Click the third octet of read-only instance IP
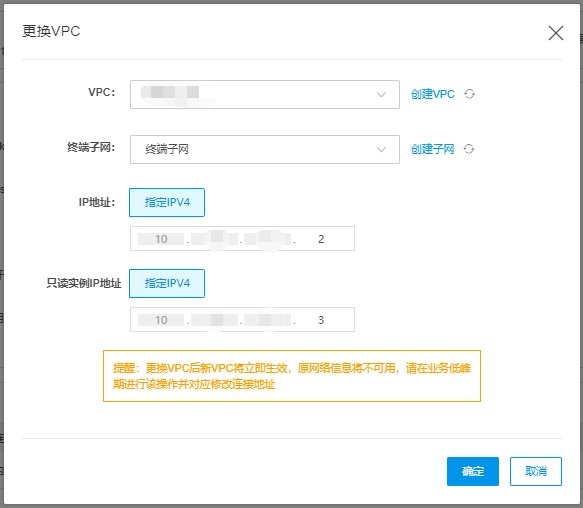 point(268,320)
